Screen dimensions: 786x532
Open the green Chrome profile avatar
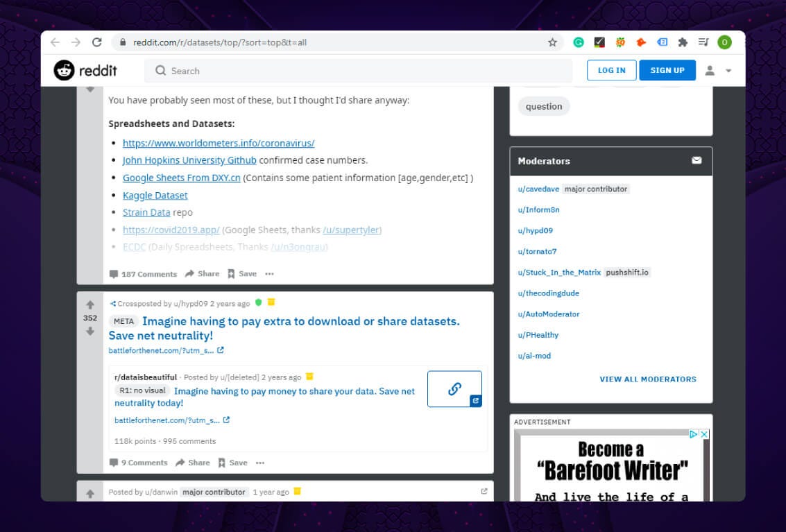tap(724, 42)
